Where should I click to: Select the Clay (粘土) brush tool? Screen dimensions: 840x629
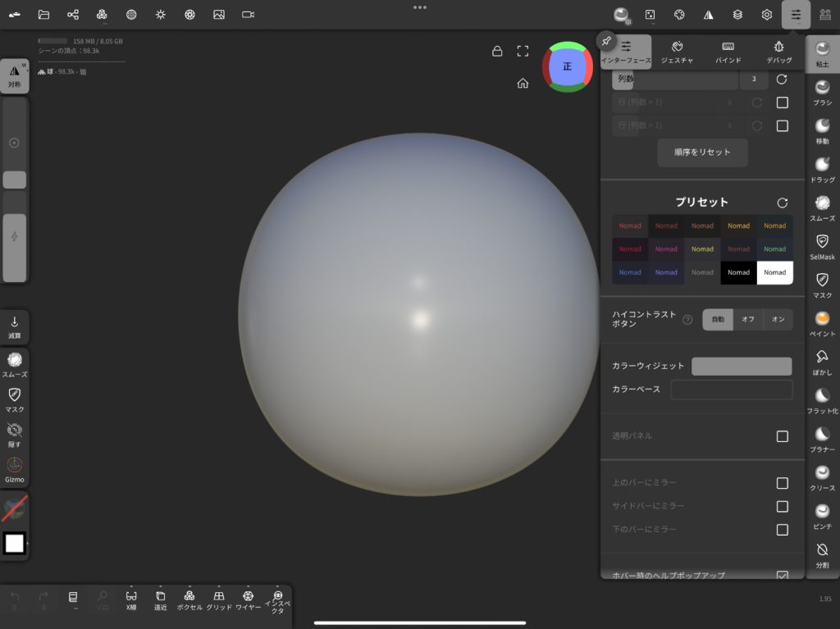[822, 54]
